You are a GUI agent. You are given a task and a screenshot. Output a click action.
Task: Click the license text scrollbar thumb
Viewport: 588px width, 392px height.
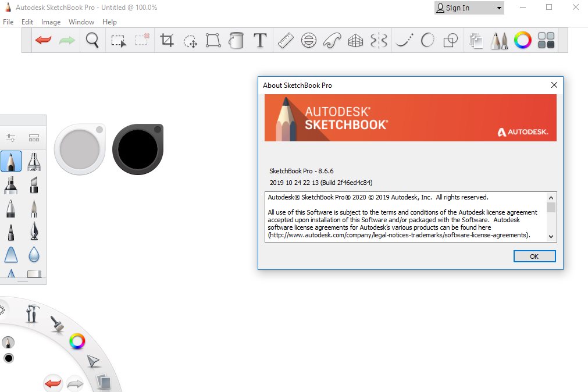[551, 208]
